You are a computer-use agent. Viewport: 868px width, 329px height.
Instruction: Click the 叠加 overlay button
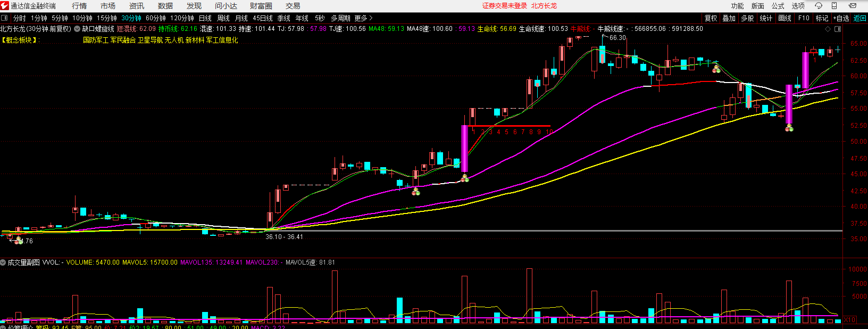click(729, 18)
